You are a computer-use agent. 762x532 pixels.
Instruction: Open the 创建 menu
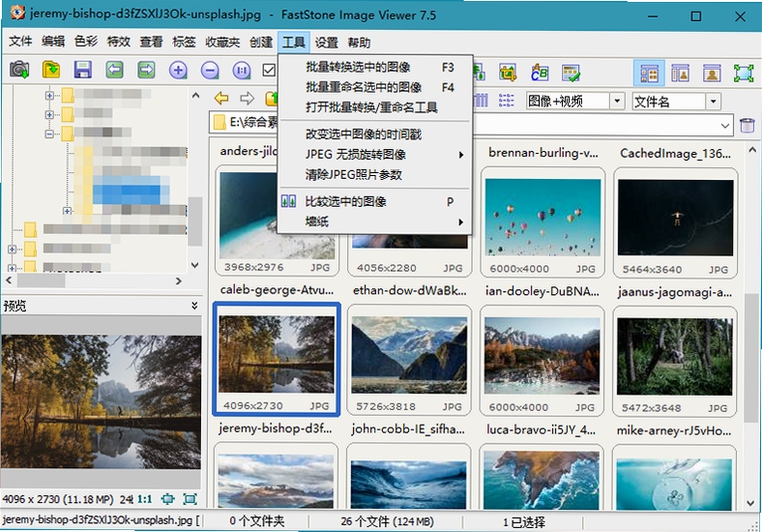point(261,42)
